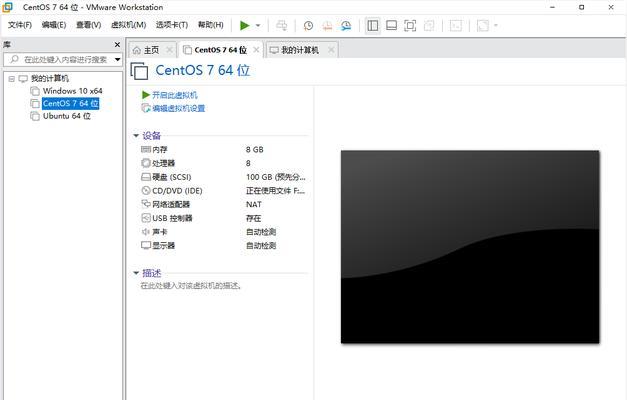Close the library panel
Viewport: 627px width, 400px height.
[x=117, y=44]
